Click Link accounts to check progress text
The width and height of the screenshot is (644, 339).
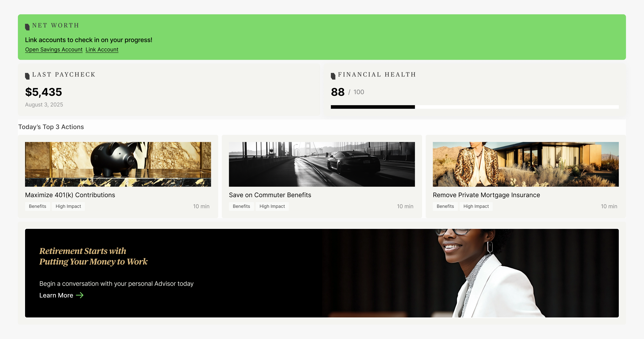[89, 40]
